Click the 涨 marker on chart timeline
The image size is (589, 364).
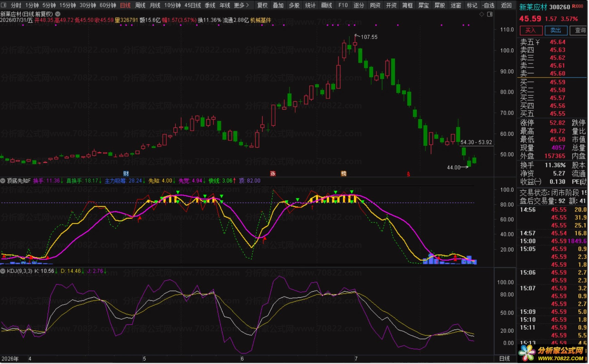[273, 174]
